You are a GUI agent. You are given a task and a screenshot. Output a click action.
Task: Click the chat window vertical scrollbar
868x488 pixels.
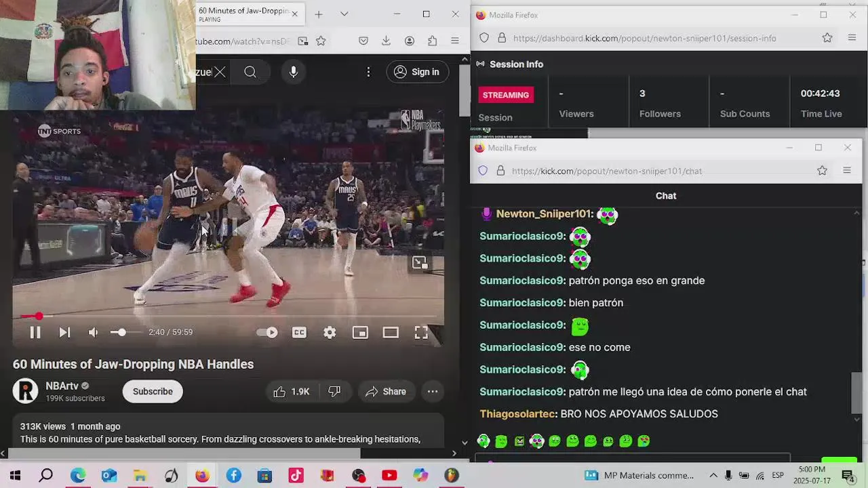[x=856, y=392]
